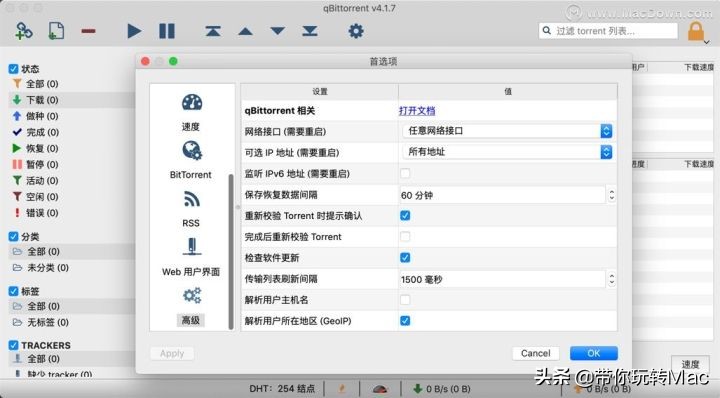Click the OK button
This screenshot has width=720, height=398.
point(594,353)
